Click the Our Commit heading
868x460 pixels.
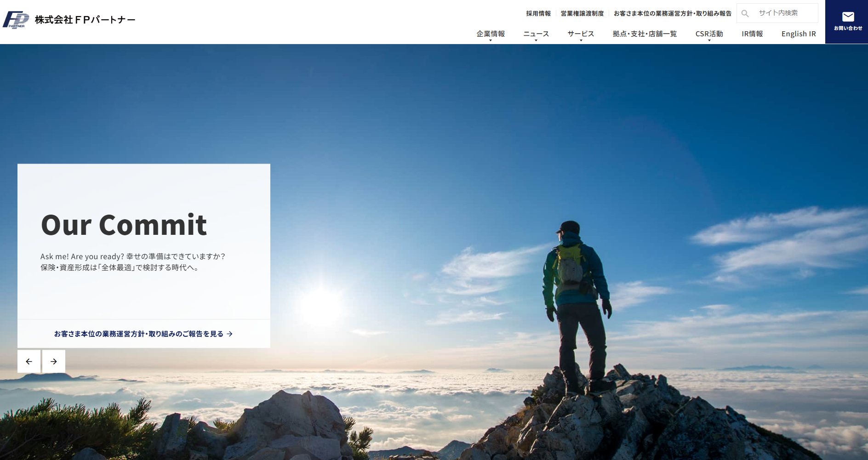click(124, 225)
